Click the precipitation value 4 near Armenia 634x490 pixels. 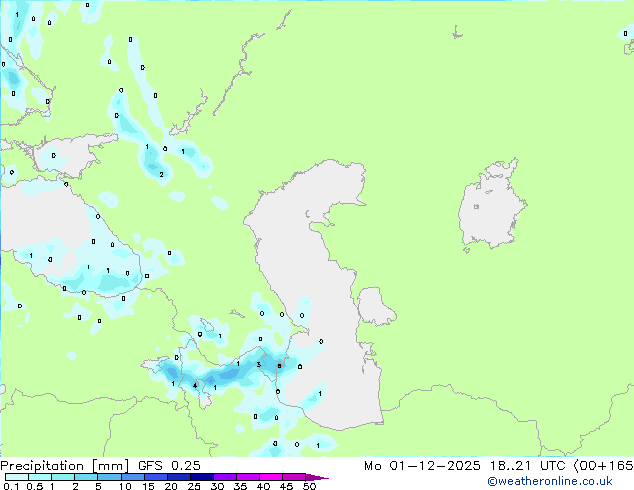click(x=195, y=385)
